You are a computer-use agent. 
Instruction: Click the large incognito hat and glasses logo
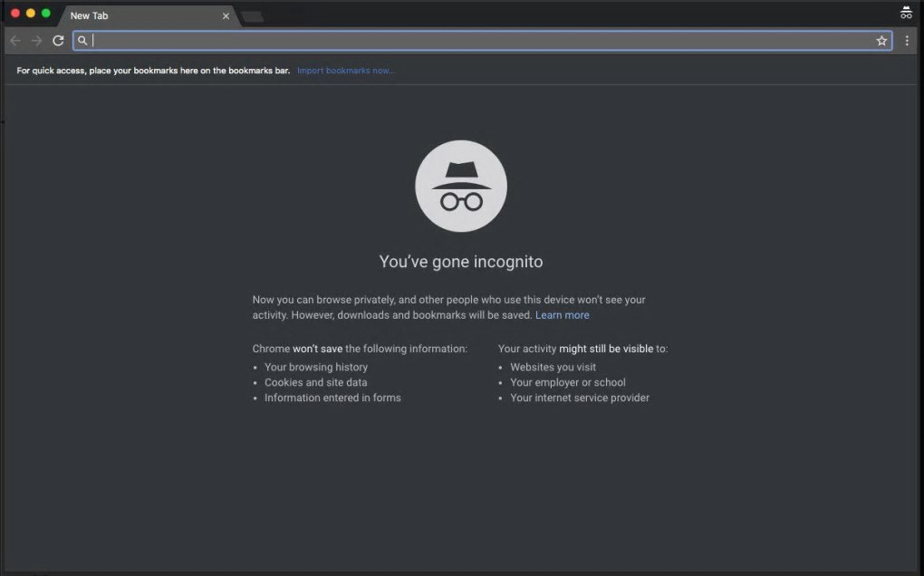[x=461, y=186]
